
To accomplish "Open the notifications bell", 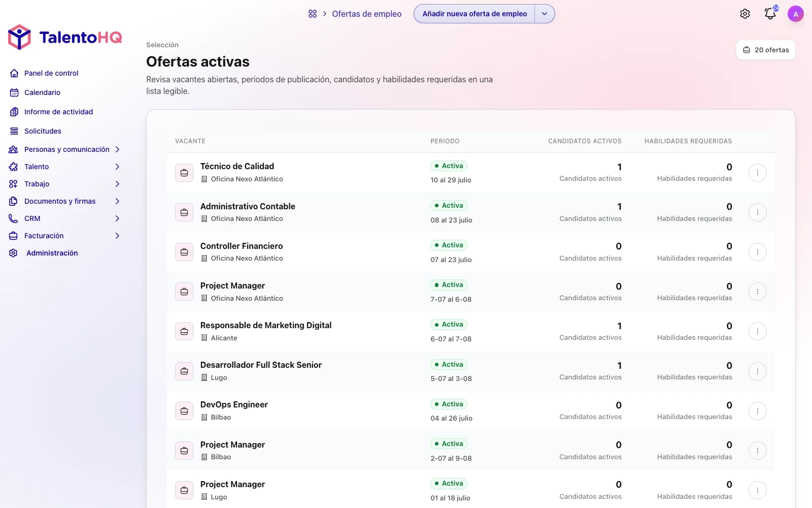I will pos(770,14).
